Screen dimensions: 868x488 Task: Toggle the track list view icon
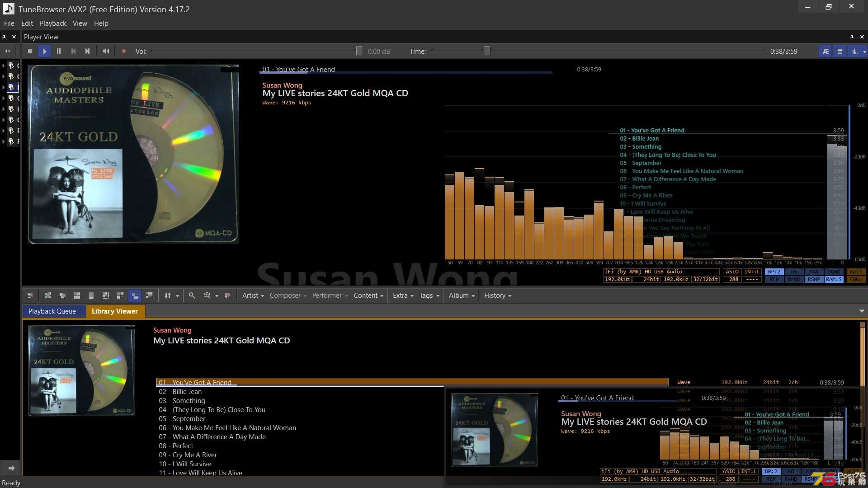click(x=840, y=52)
